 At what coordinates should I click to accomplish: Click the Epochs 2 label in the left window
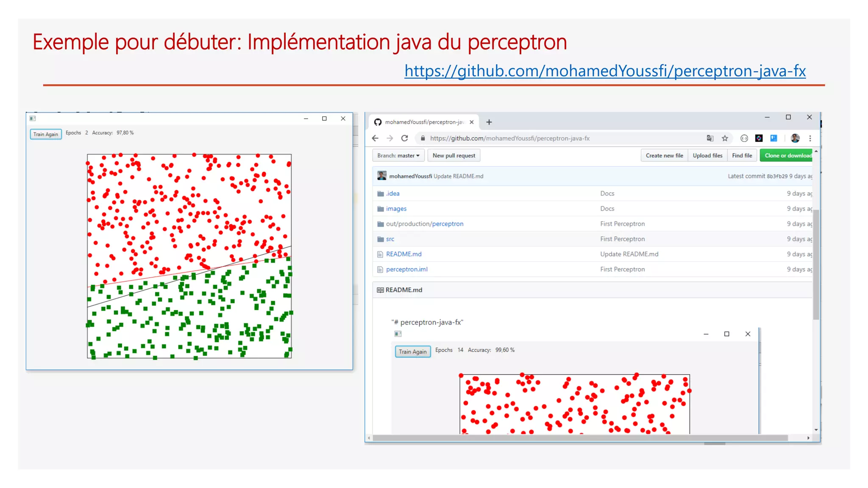pyautogui.click(x=77, y=133)
